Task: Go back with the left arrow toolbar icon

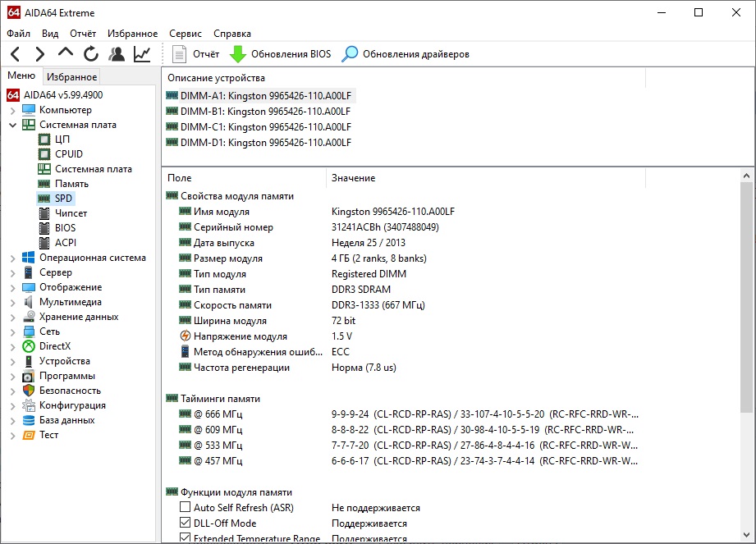Action: pos(16,54)
